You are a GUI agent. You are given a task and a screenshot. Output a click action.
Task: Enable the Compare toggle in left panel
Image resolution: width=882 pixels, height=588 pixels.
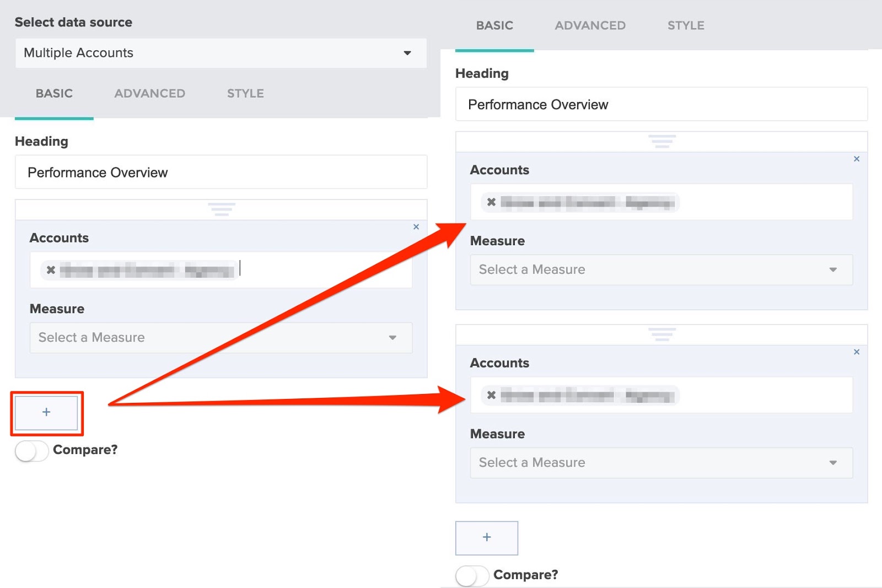31,451
